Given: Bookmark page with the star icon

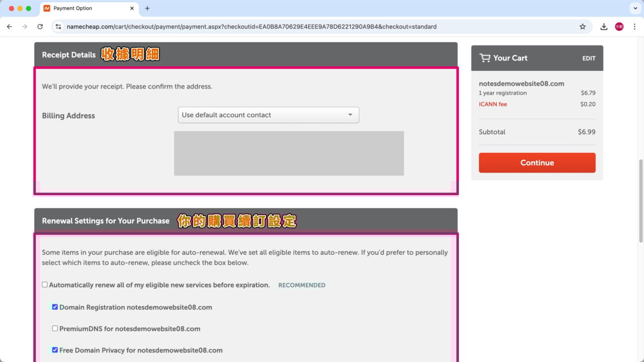Looking at the screenshot, I should [583, 27].
